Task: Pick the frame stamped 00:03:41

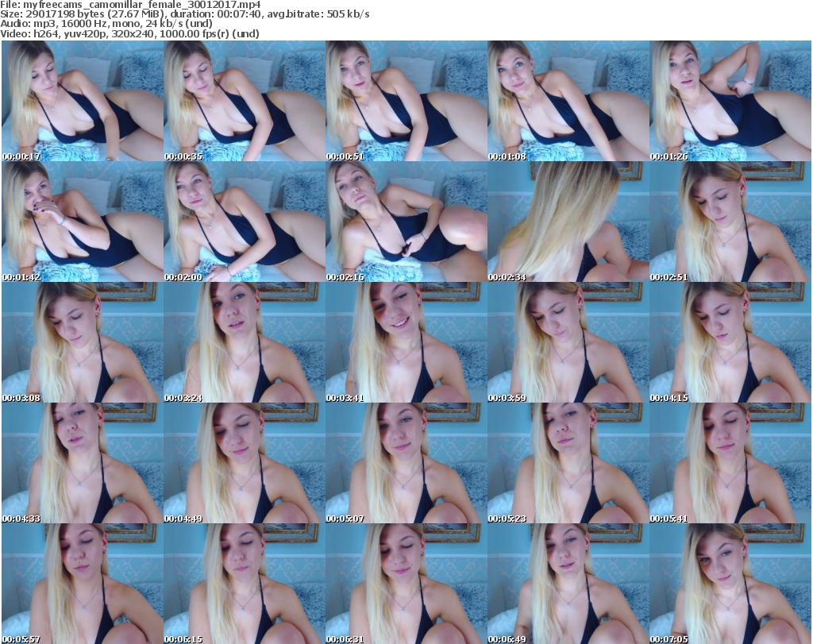Action: coord(406,343)
